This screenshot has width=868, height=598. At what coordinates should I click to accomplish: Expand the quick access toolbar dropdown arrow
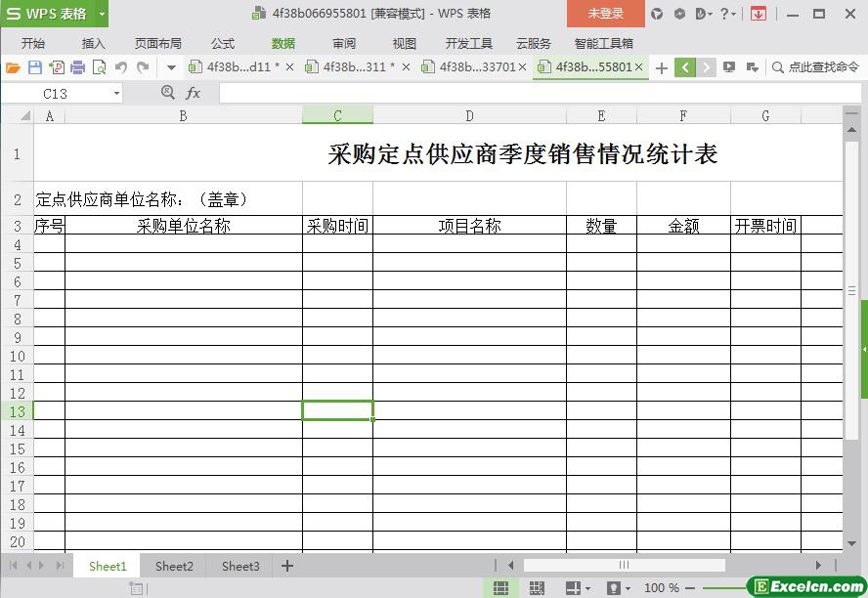pos(172,68)
